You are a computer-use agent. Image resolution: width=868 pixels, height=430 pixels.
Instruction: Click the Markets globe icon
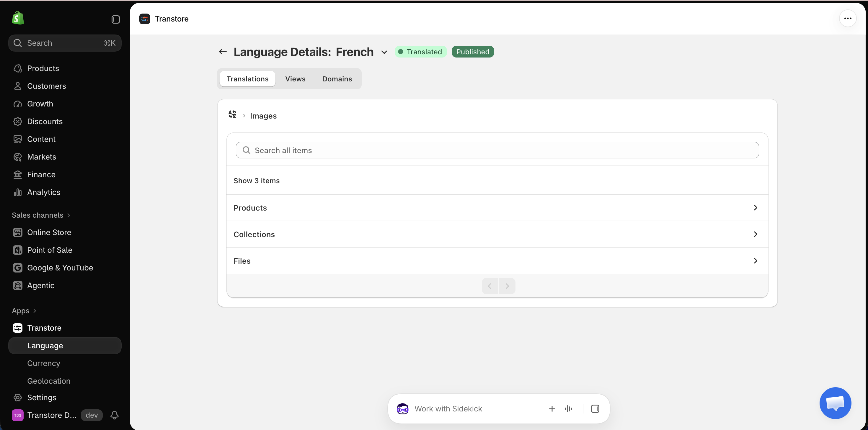(17, 157)
